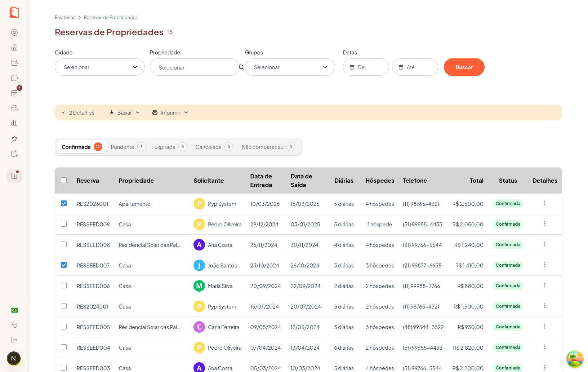
Task: Open details menu for RESSEED004
Action: click(545, 347)
